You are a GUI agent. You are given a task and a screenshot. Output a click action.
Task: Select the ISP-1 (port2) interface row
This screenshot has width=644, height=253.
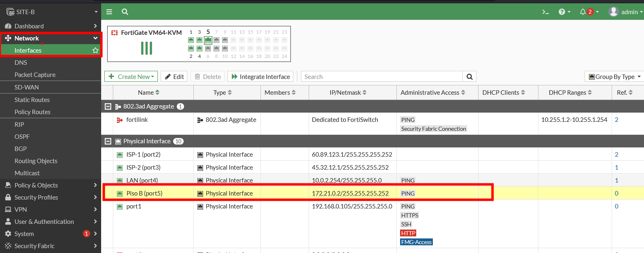[x=143, y=154]
